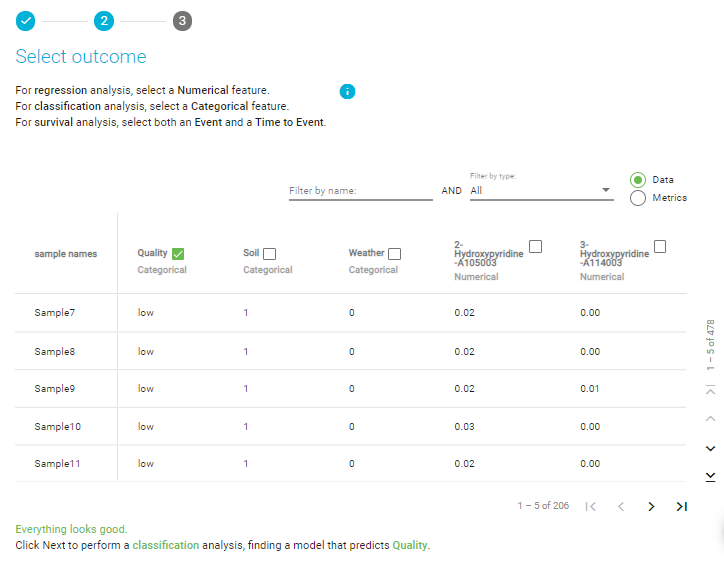Jump to first page of samples
This screenshot has width=724, height=561.
[591, 507]
